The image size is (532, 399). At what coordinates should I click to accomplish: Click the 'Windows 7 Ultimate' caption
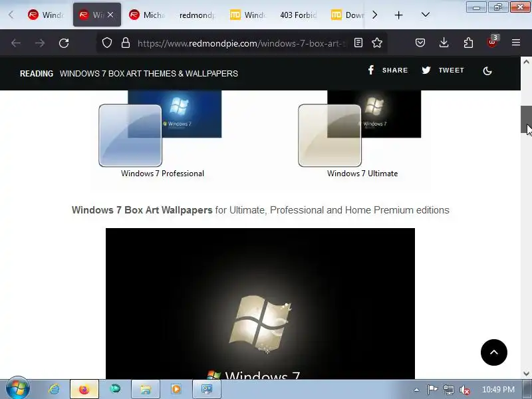click(x=362, y=174)
